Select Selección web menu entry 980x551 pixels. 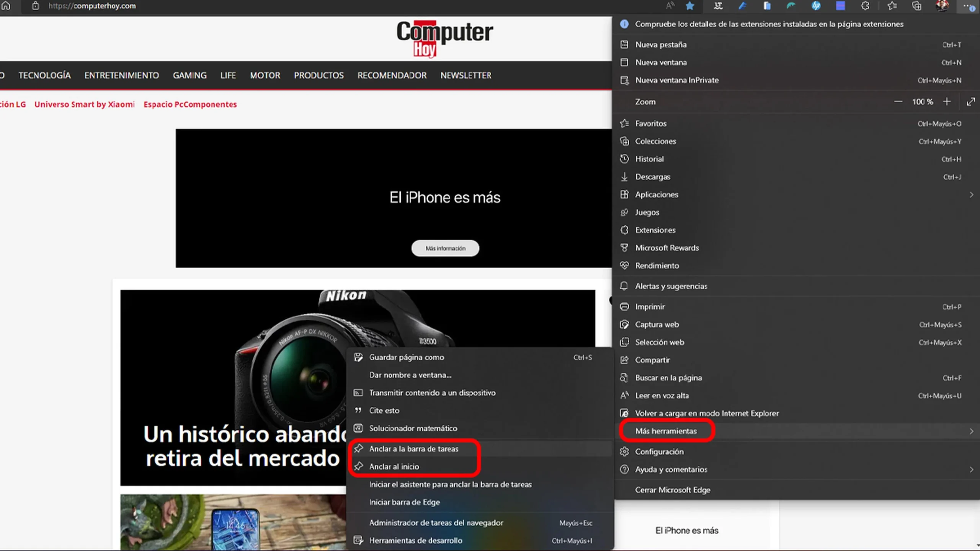[796, 342]
